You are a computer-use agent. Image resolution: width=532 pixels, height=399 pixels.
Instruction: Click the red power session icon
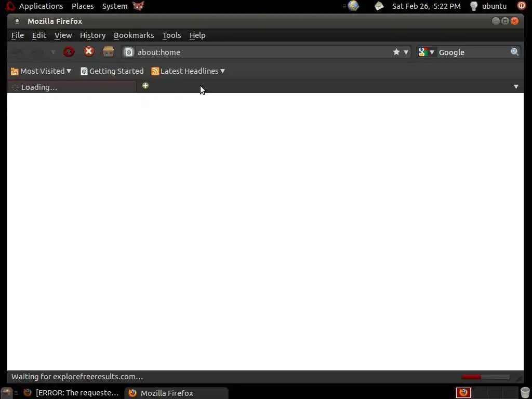tap(522, 6)
